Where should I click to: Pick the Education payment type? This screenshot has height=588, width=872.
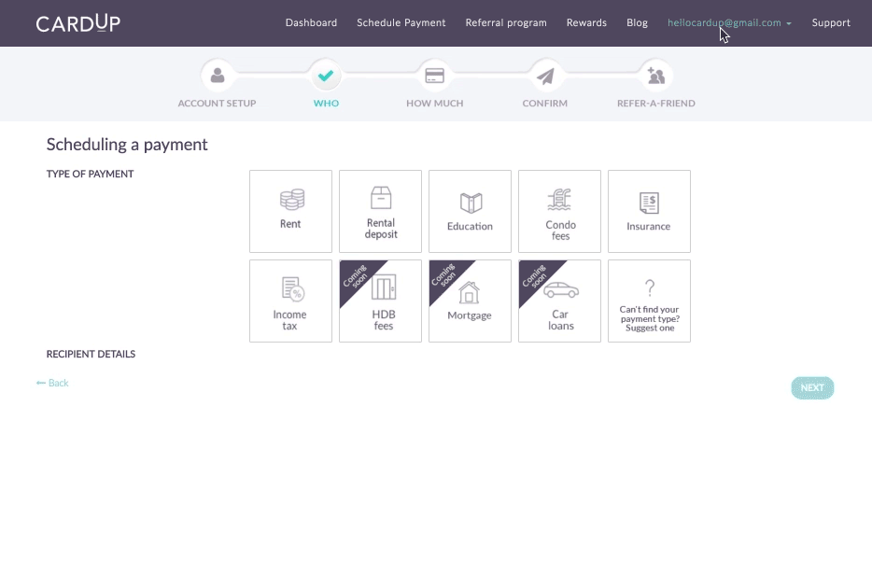pos(470,211)
